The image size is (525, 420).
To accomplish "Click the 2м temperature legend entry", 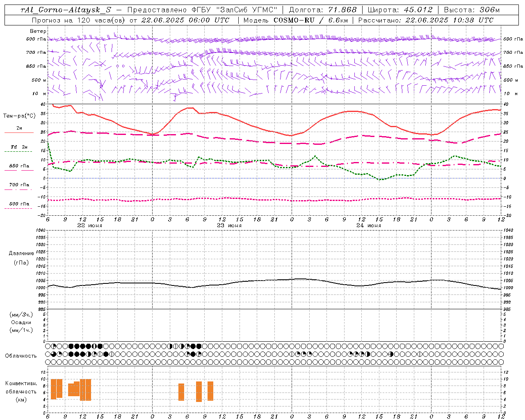I will (19, 128).
